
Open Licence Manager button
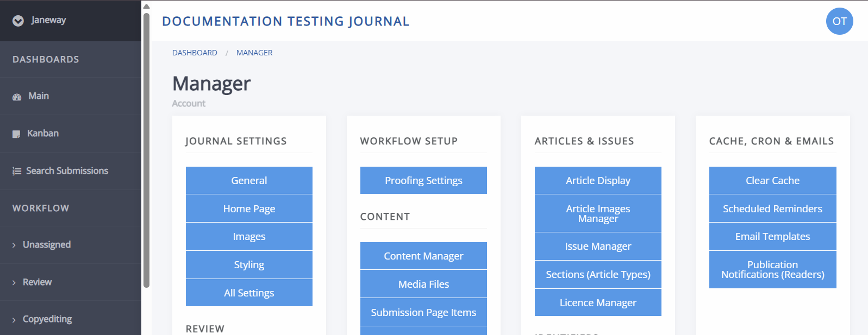coord(598,302)
